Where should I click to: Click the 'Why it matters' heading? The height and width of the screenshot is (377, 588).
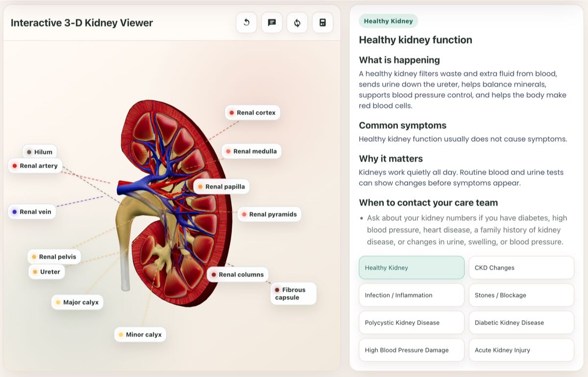click(391, 159)
